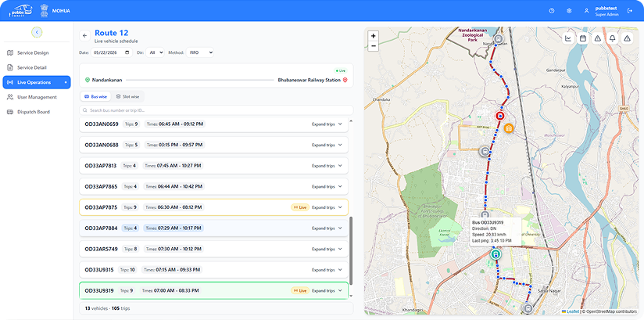Screen dimensions: 644x320
Task: Switch to Bus wise view
Action: pyautogui.click(x=95, y=97)
